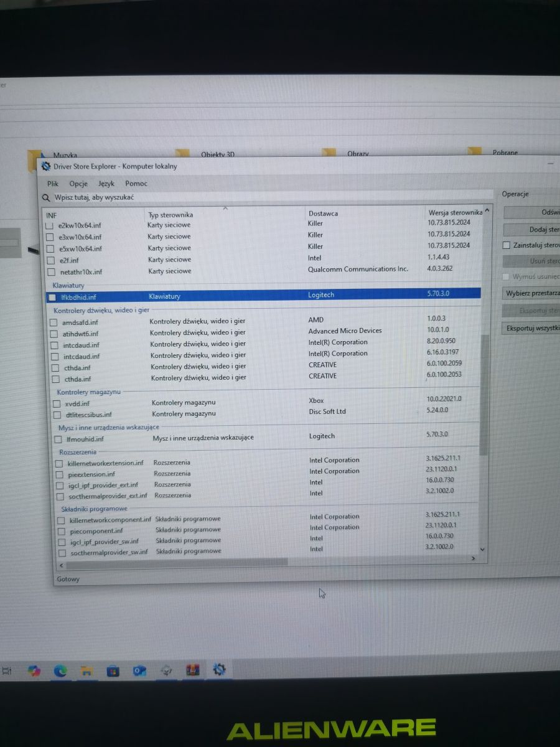Select the e5xw10x64.inf row

[264, 247]
